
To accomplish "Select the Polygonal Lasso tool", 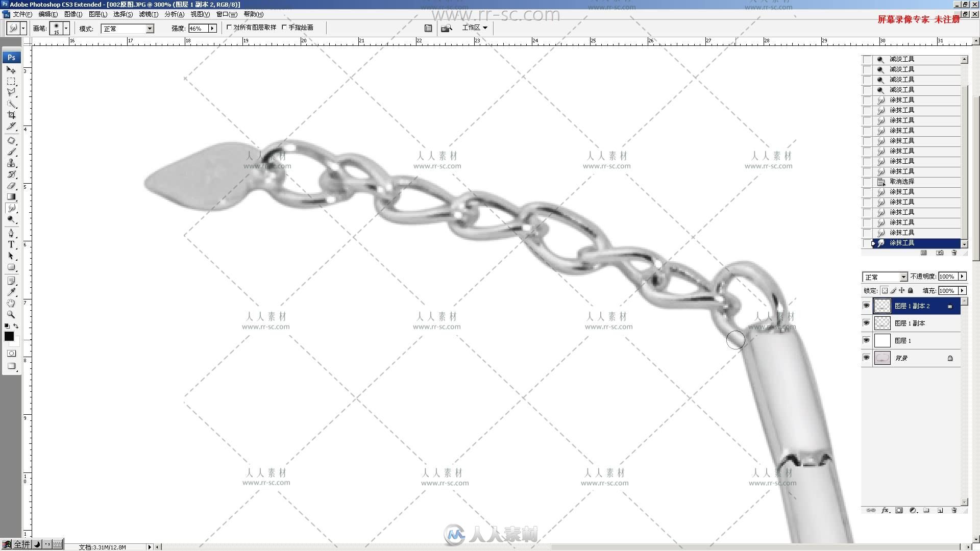I will click(11, 92).
